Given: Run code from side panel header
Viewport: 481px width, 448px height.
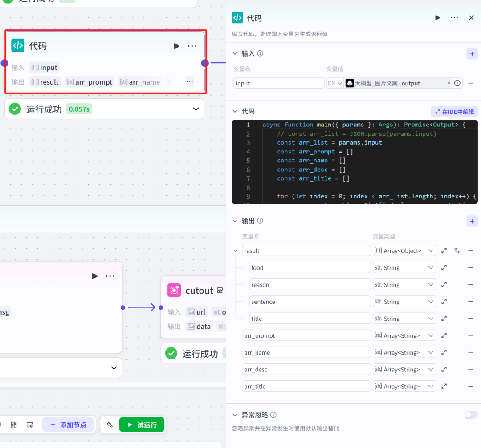Looking at the screenshot, I should [437, 18].
